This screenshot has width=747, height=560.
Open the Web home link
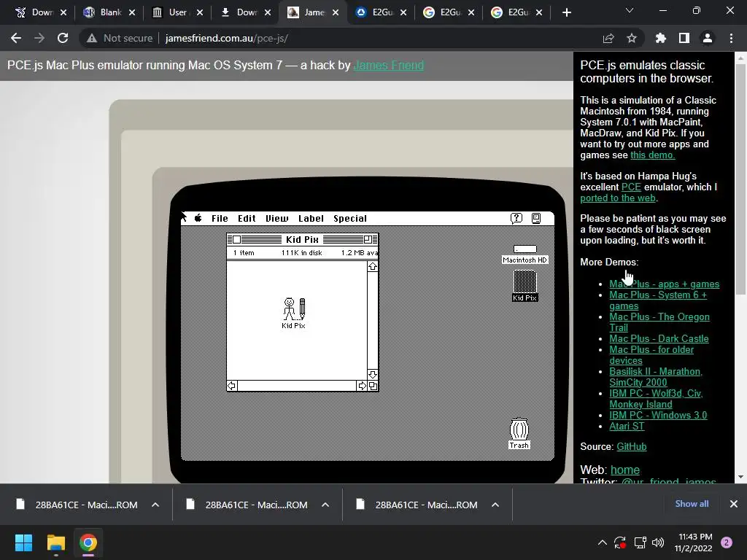coord(625,470)
